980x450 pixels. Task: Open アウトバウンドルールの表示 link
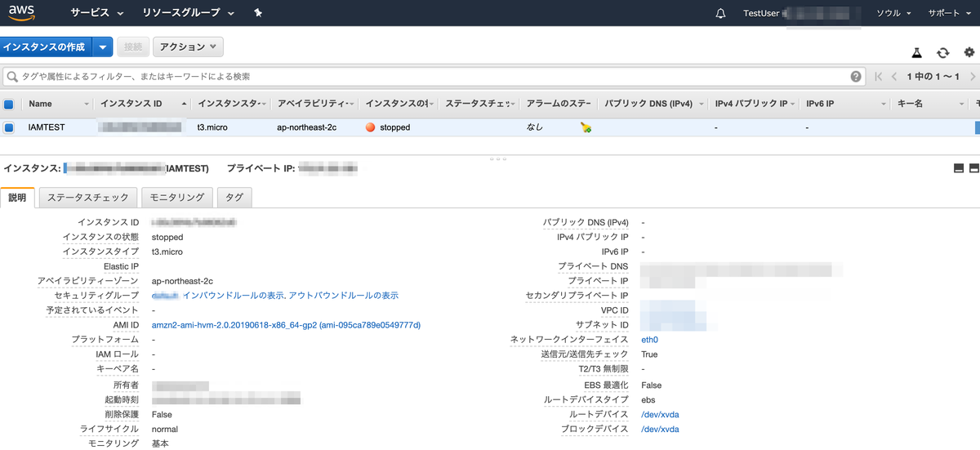click(344, 296)
